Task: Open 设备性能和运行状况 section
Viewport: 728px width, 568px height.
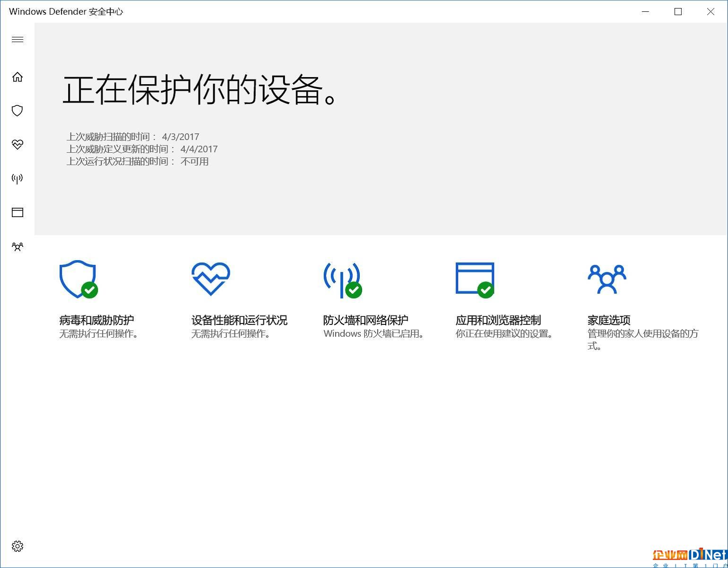Action: tap(239, 320)
